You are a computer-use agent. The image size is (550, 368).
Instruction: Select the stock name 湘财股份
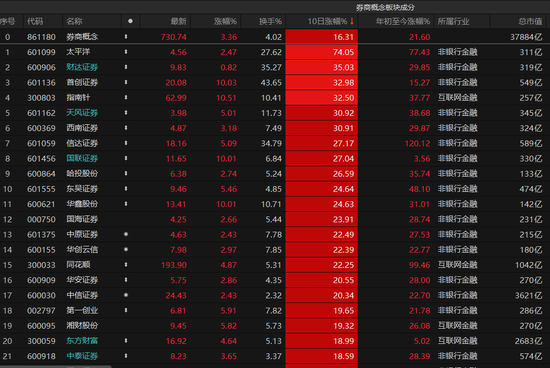82,326
